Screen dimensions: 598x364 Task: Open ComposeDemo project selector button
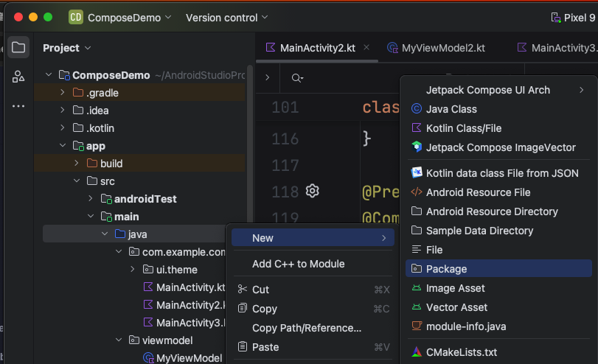click(x=121, y=17)
